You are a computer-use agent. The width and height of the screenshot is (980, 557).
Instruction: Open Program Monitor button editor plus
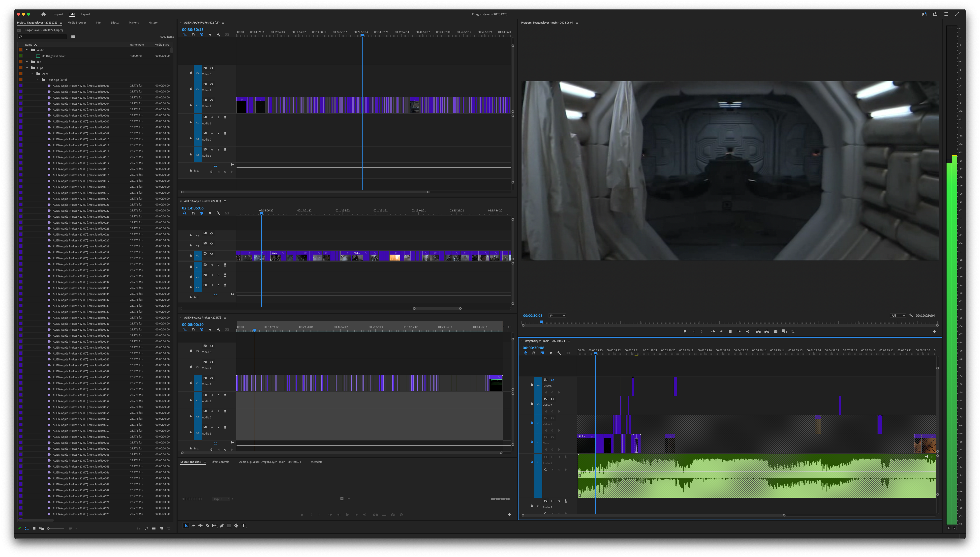(934, 331)
